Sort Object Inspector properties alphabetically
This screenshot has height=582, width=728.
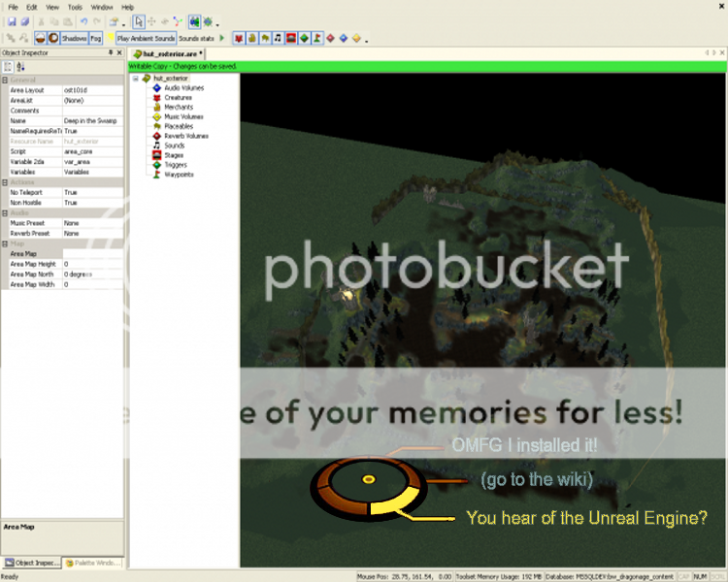(20, 67)
